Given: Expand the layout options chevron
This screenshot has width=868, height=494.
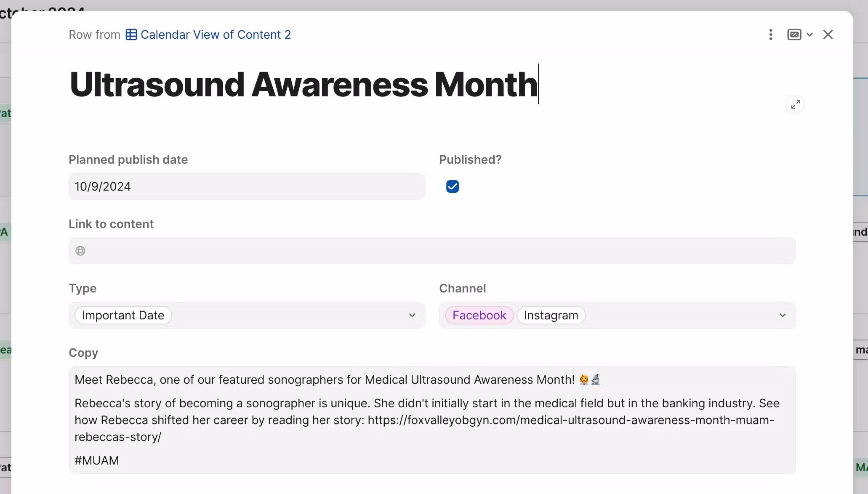Looking at the screenshot, I should coord(809,35).
